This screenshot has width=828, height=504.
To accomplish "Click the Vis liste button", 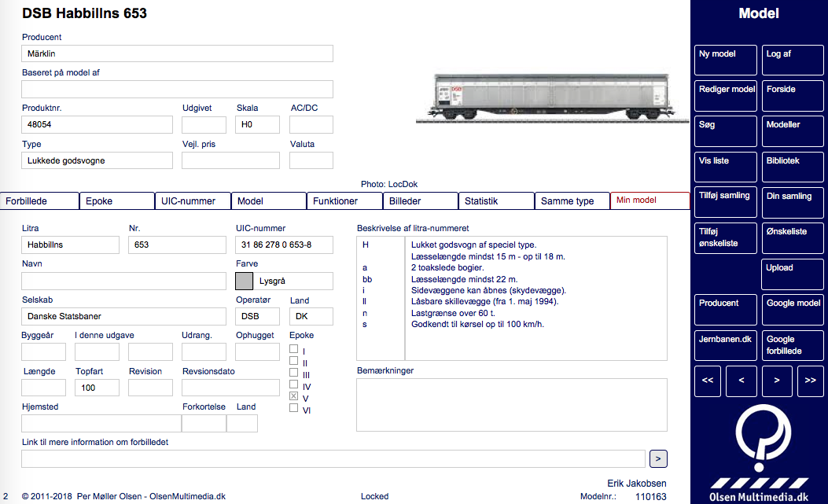I will click(726, 167).
